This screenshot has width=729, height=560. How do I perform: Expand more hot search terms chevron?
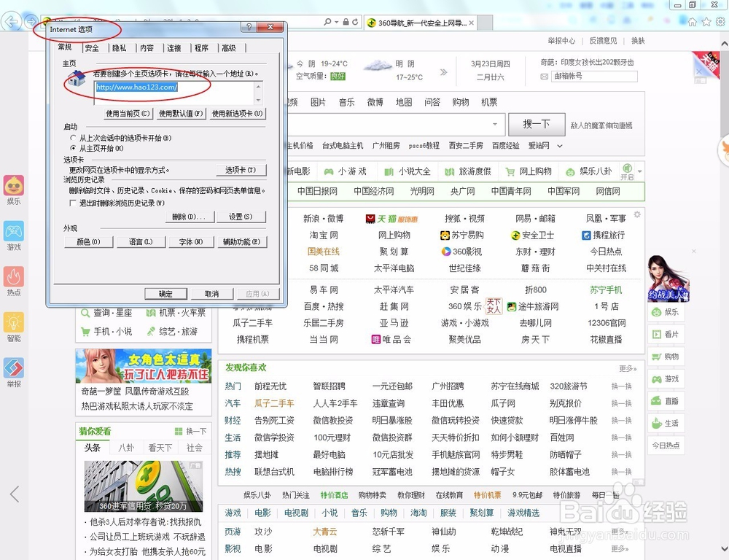pos(560,146)
